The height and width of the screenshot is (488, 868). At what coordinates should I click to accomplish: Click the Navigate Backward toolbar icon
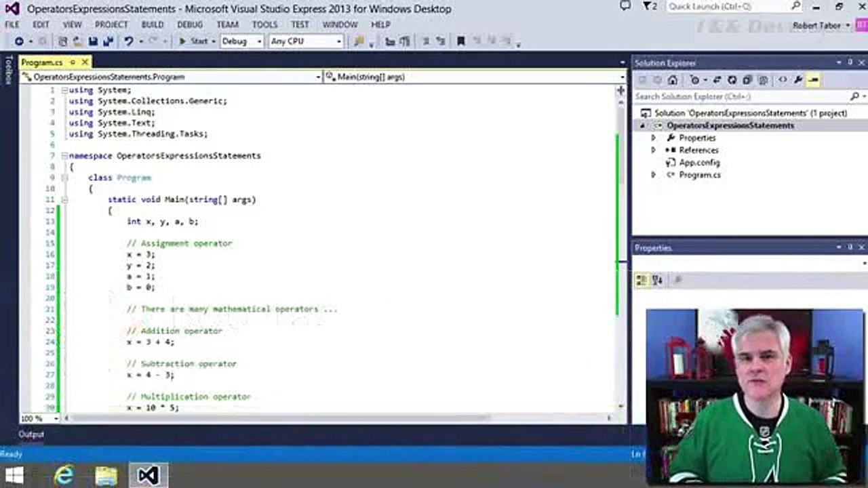tap(19, 41)
